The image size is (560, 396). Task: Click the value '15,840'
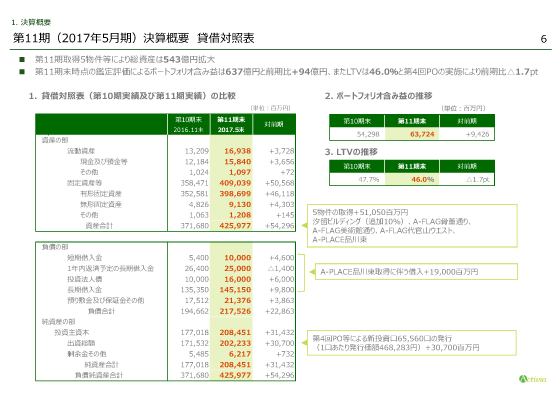pos(238,162)
